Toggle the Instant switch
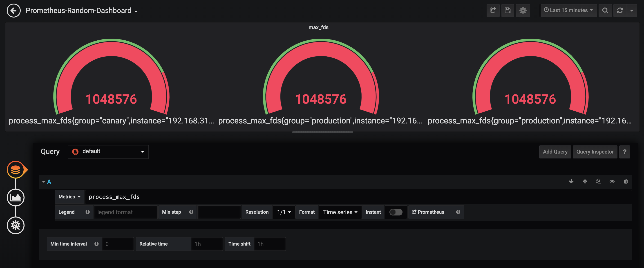Image resolution: width=644 pixels, height=268 pixels. [396, 212]
